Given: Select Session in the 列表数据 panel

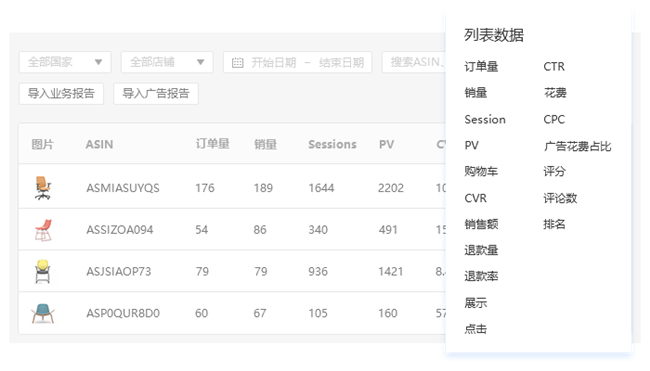Looking at the screenshot, I should 485,120.
